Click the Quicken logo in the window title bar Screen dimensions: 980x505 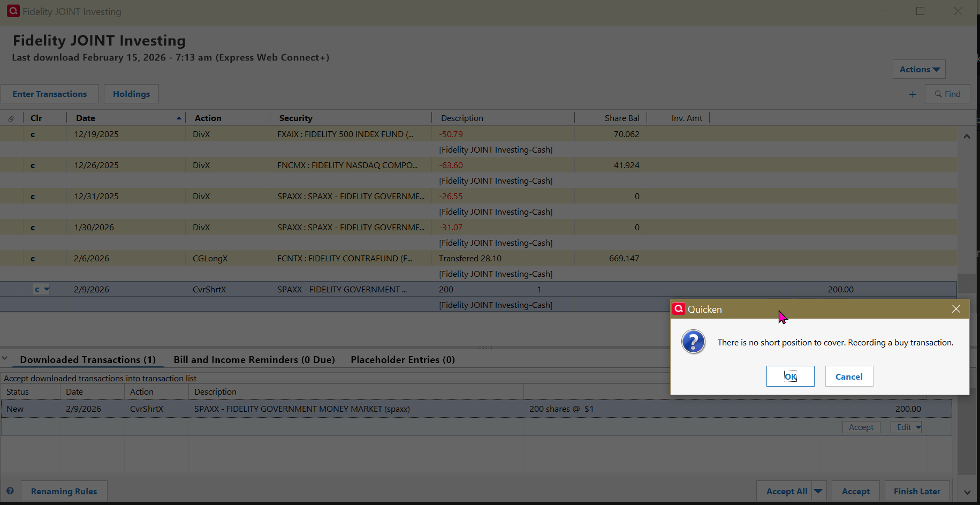point(13,11)
